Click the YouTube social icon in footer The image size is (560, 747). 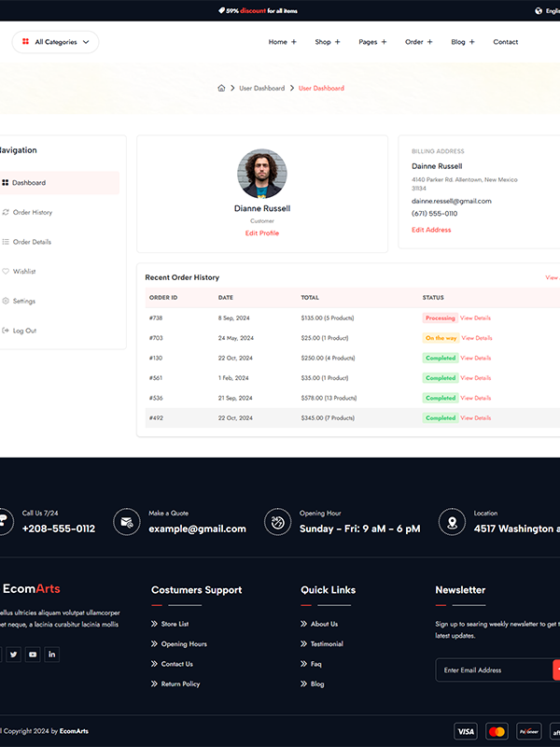click(x=33, y=655)
